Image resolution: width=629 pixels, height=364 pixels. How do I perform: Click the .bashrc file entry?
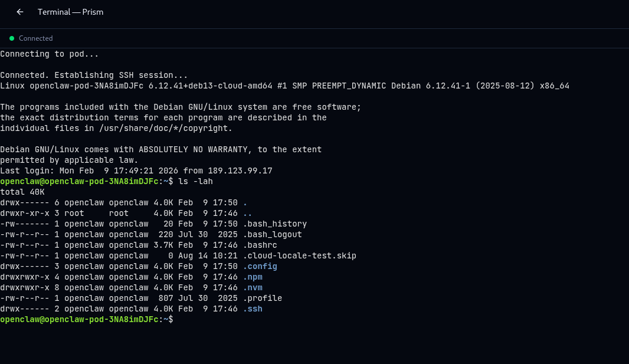click(x=260, y=245)
